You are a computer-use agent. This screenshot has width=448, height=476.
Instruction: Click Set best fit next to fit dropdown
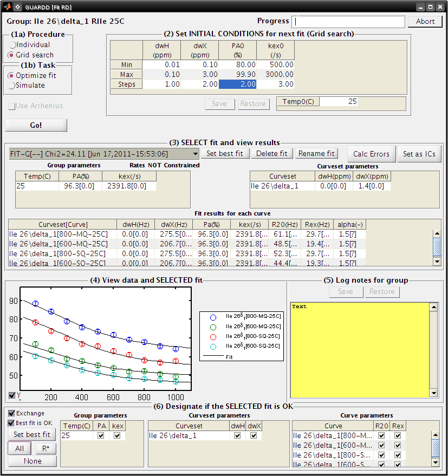(x=225, y=154)
